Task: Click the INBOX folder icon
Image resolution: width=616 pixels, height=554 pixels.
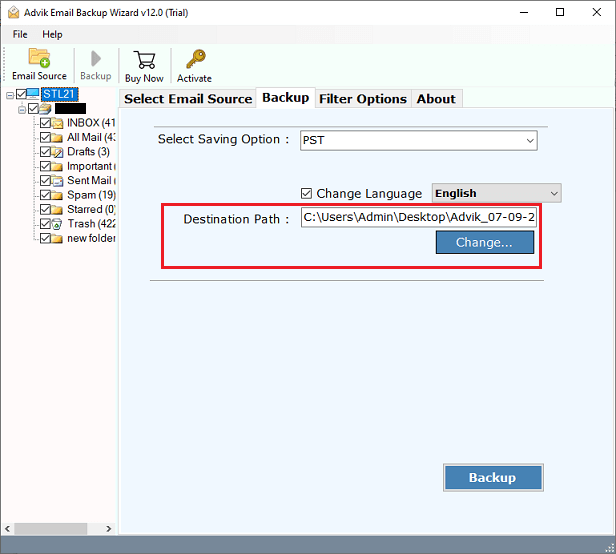Action: [57, 123]
